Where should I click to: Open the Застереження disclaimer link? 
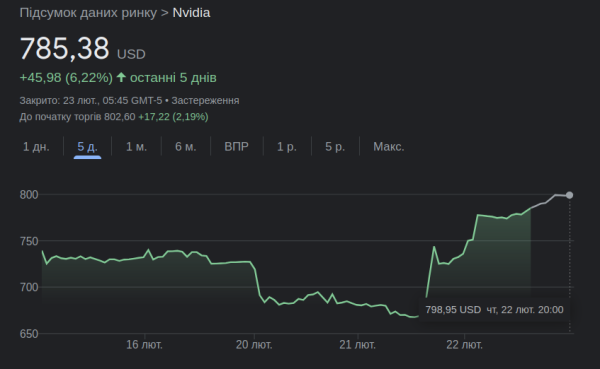click(x=205, y=101)
